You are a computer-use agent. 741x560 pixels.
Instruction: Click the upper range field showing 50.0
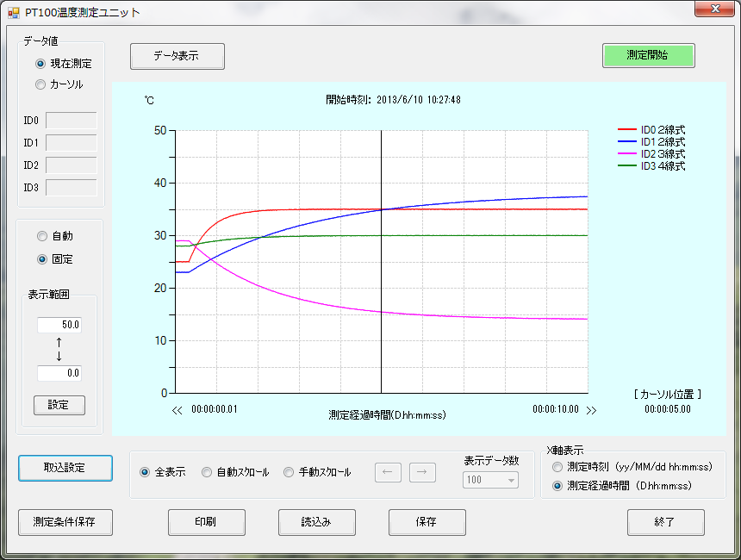click(x=59, y=325)
